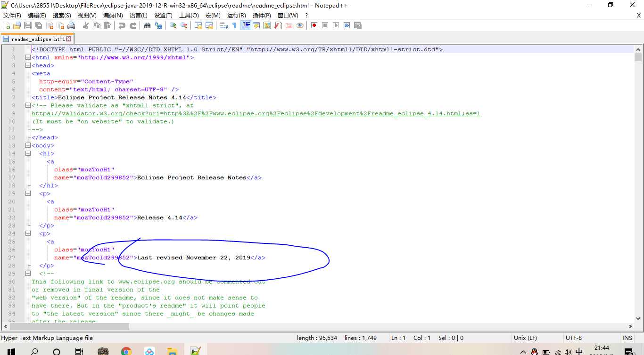
Task: Create a new document with New icon
Action: coord(7,25)
